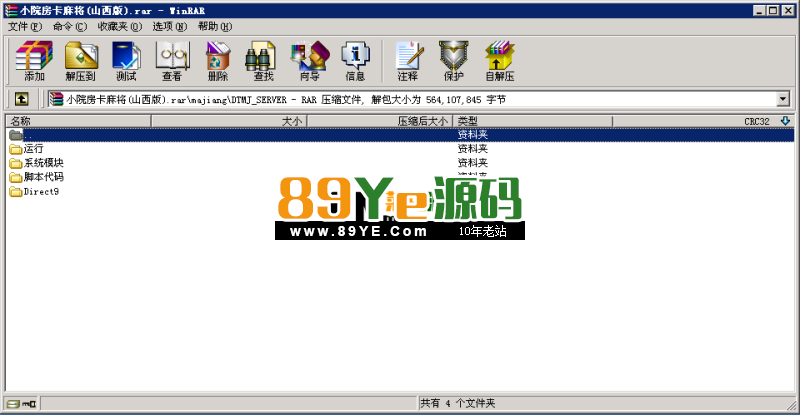
Task: Click the 保护 (Protect) shield icon
Action: tap(454, 61)
